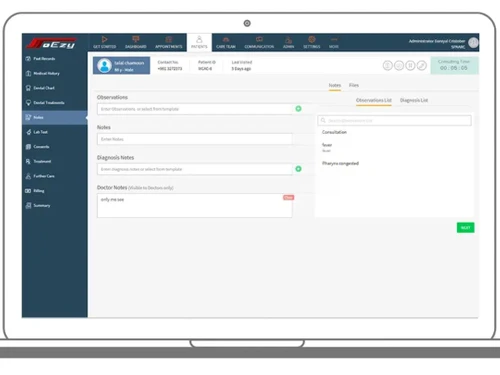This screenshot has height=375, width=500.
Task: Open the Dashboard from the top navigation
Action: [x=136, y=43]
